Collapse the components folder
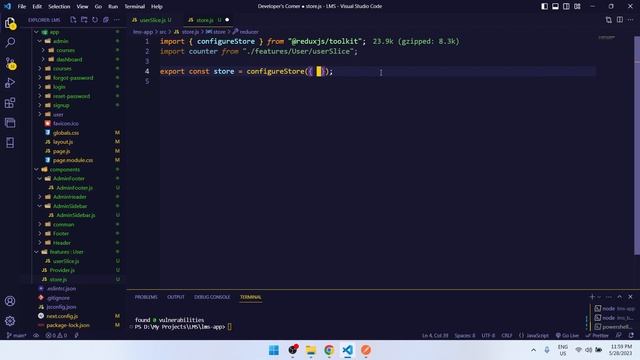This screenshot has height=360, width=640. pos(36,169)
